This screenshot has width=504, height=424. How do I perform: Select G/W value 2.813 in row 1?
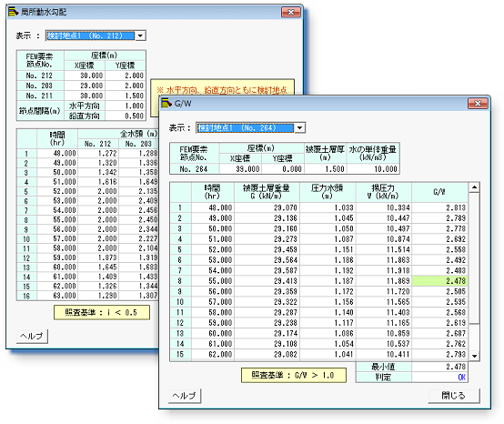pos(439,207)
